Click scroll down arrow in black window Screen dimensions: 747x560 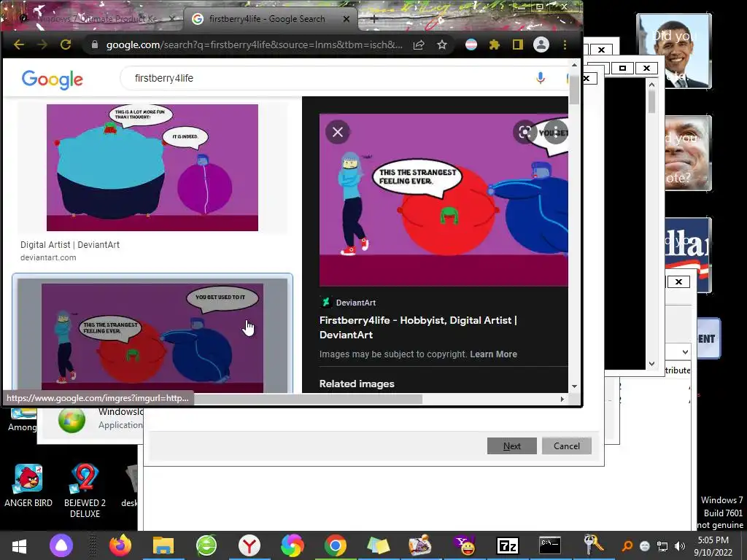651,364
